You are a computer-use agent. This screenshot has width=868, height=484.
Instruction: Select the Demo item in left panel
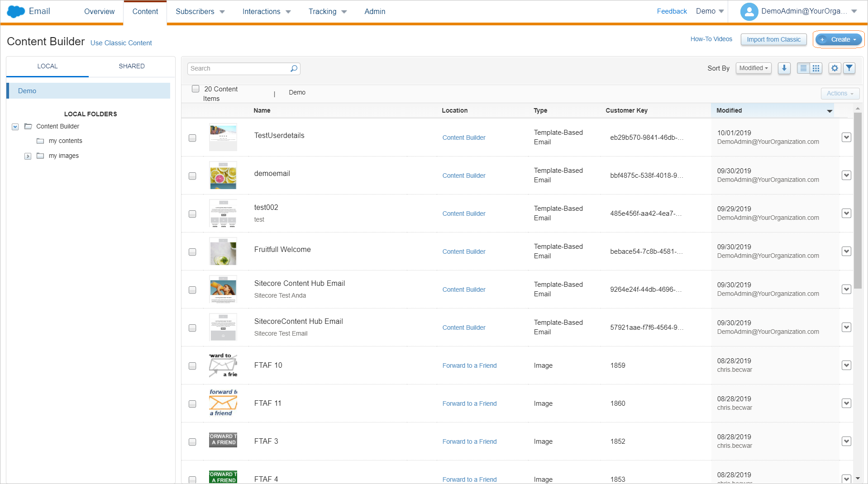pos(89,91)
